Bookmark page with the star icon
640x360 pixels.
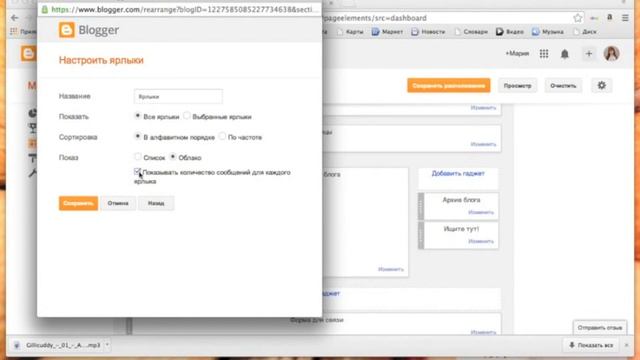pos(578,18)
